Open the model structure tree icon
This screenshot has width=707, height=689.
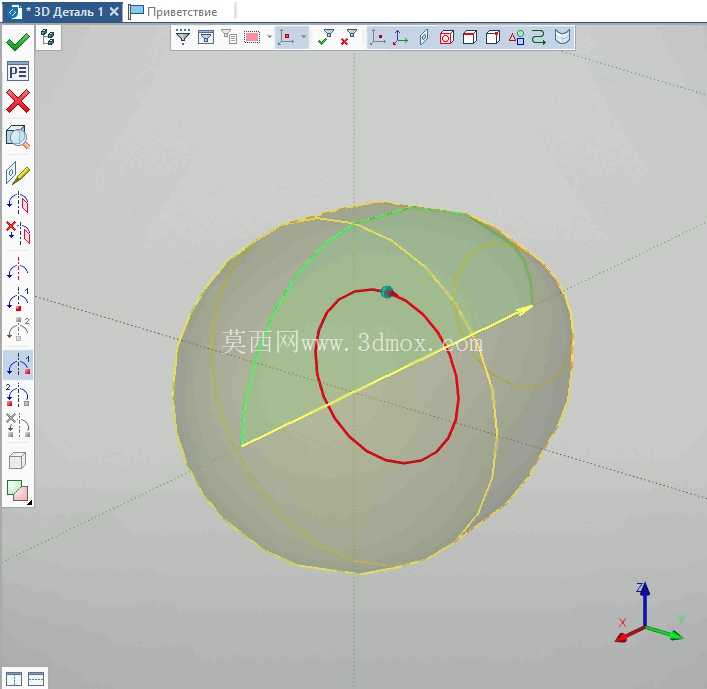click(48, 37)
